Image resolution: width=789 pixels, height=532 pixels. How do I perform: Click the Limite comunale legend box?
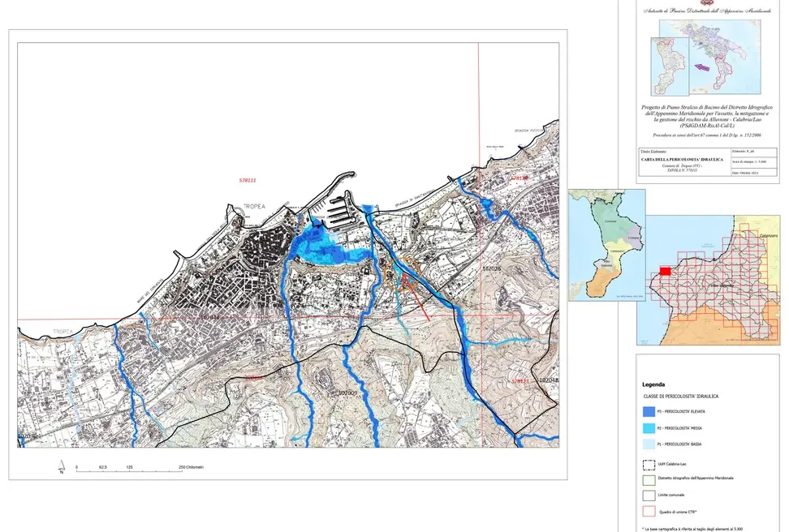pos(649,494)
